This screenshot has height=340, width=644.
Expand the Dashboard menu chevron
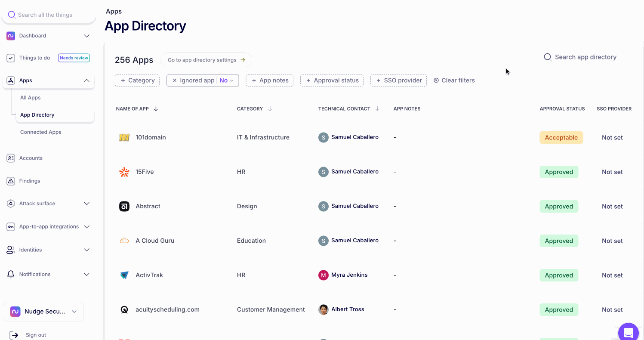coord(86,36)
